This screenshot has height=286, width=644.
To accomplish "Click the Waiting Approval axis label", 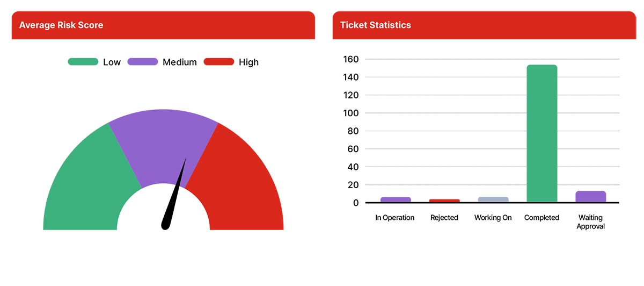I will tap(590, 222).
